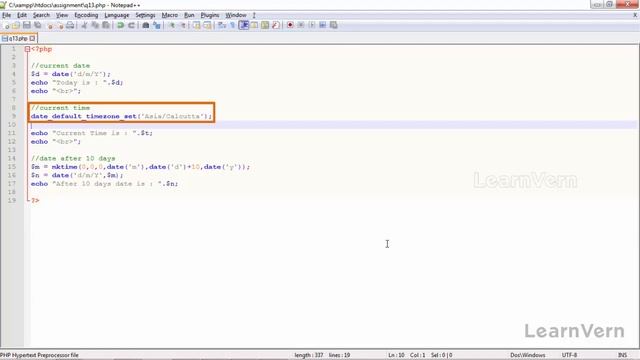Image resolution: width=640 pixels, height=360 pixels.
Task: Click the Zoom In toolbar icon
Action: 172,25
